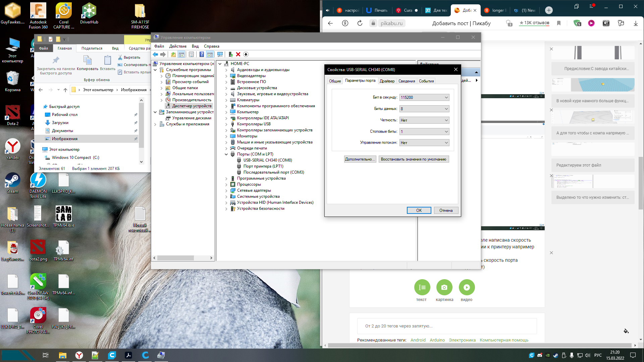Click the browser Reload page icon
Image resolution: width=644 pixels, height=362 pixels.
(360, 23)
